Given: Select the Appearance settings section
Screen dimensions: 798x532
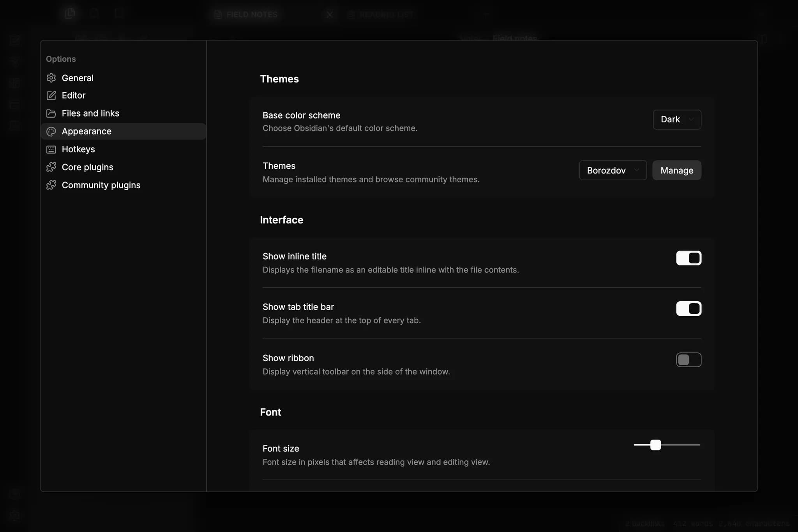Looking at the screenshot, I should coord(123,131).
